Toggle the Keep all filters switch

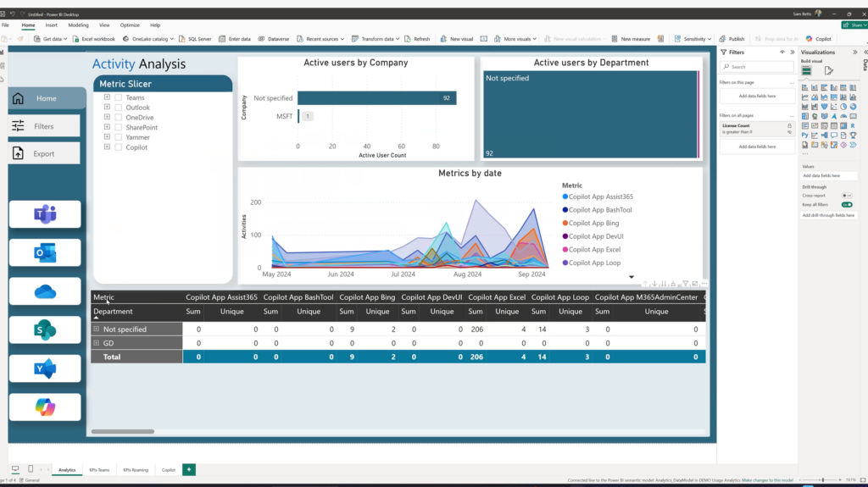click(847, 205)
